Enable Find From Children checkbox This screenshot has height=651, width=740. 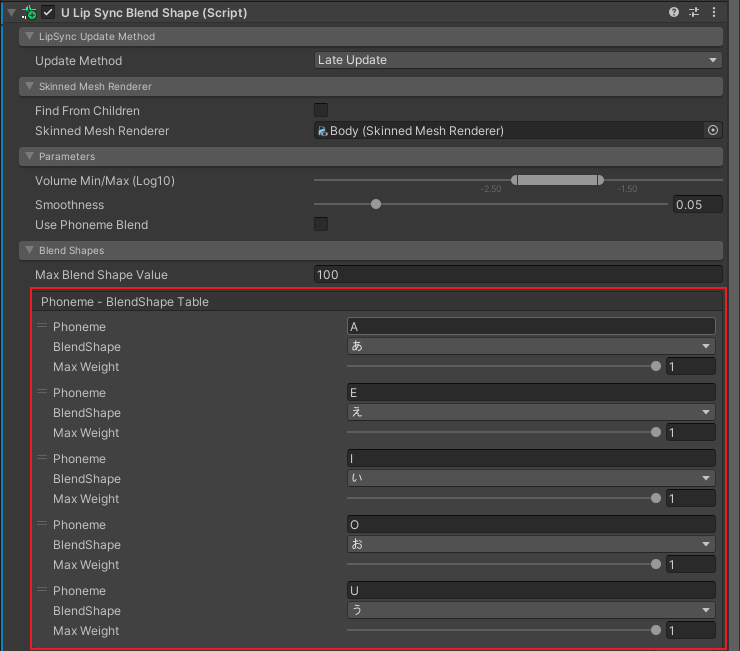(x=321, y=110)
